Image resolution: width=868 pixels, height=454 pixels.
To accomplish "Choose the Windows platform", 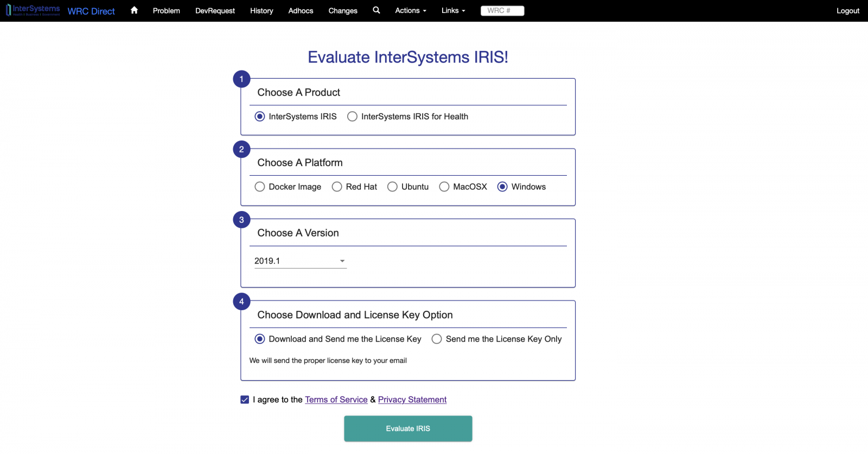I will tap(502, 187).
